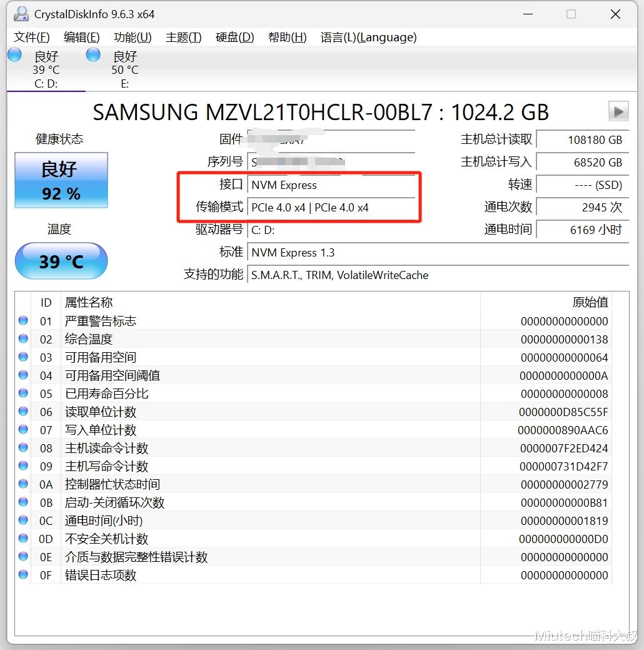644x650 pixels.
Task: Select the 综合温度 attribute row
Action: click(x=313, y=339)
